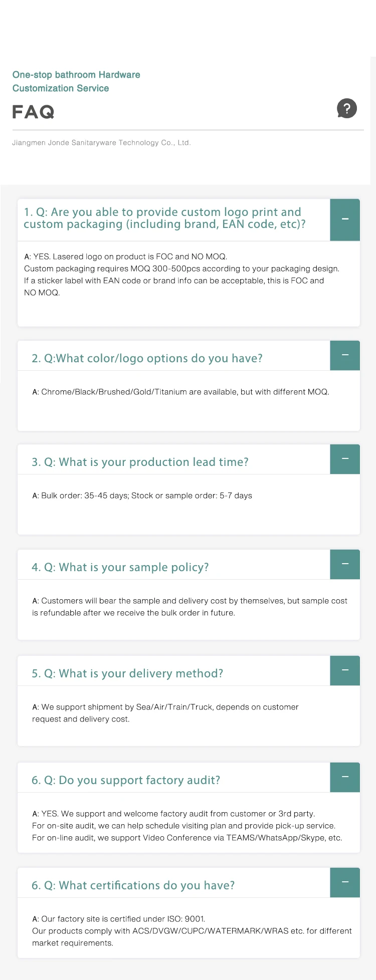Collapse the delivery method question
This screenshot has height=980, width=376.
click(345, 670)
